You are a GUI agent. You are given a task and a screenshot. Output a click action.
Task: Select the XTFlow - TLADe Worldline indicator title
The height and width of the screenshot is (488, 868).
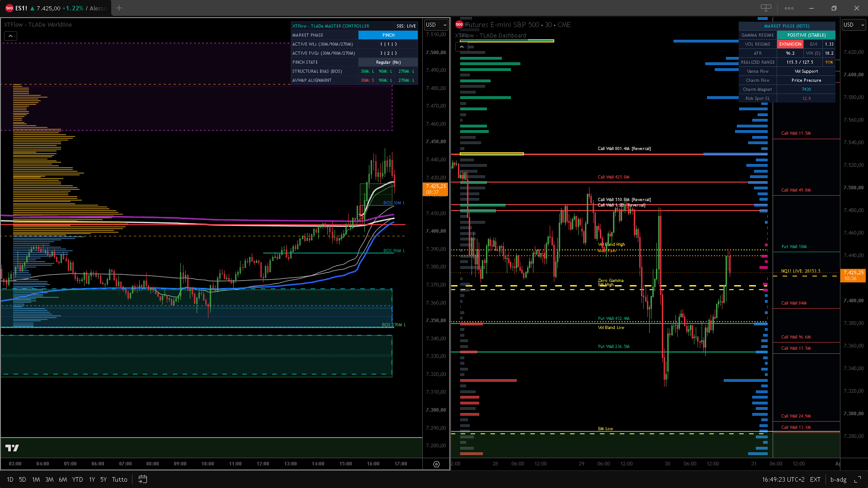pyautogui.click(x=38, y=25)
